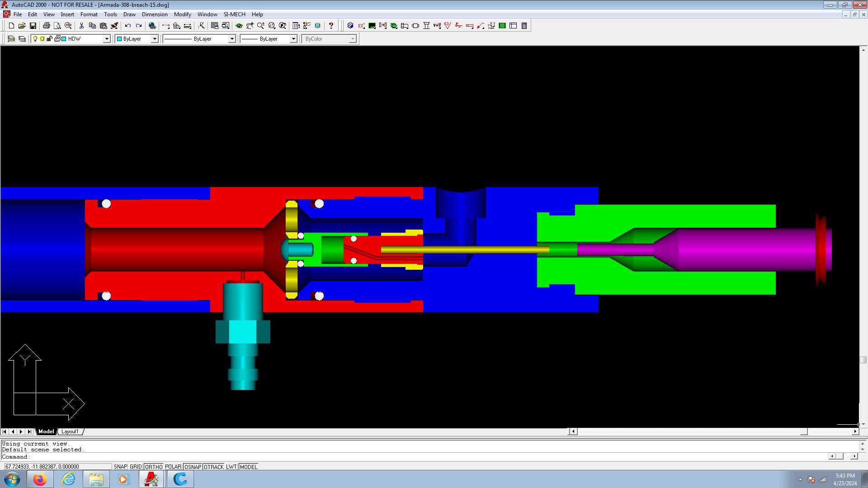Open the File menu
The image size is (868, 488).
(18, 14)
